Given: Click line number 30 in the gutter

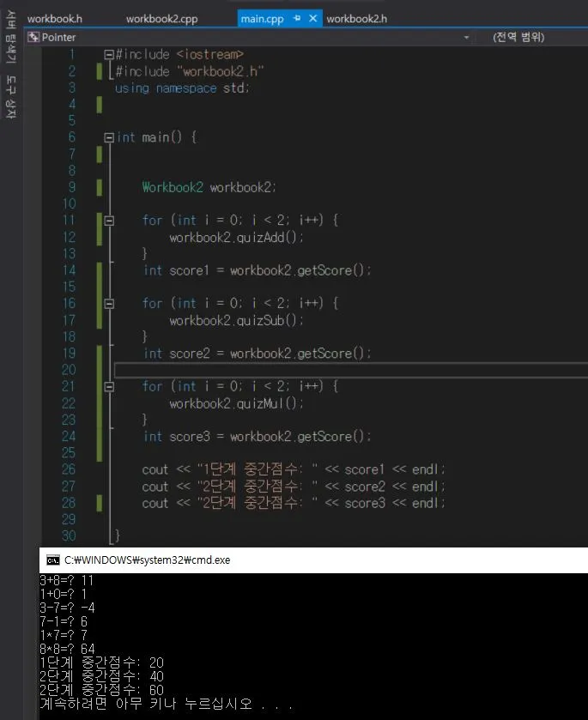Looking at the screenshot, I should (69, 535).
